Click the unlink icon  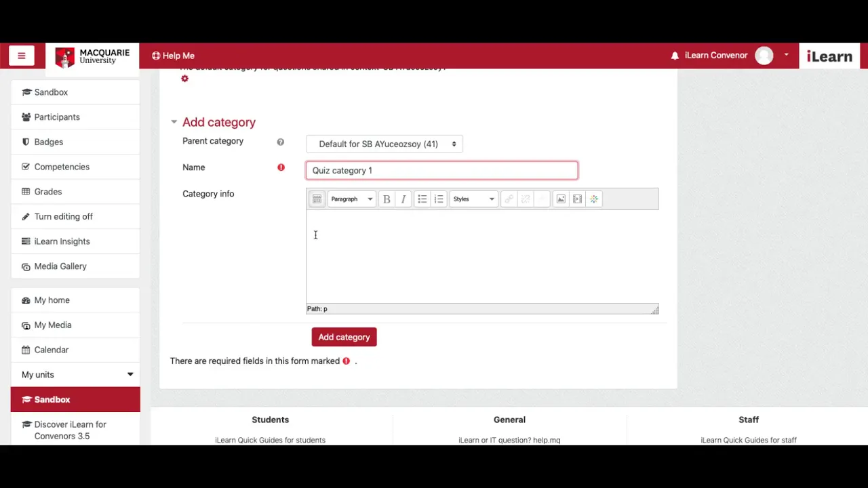tap(526, 199)
